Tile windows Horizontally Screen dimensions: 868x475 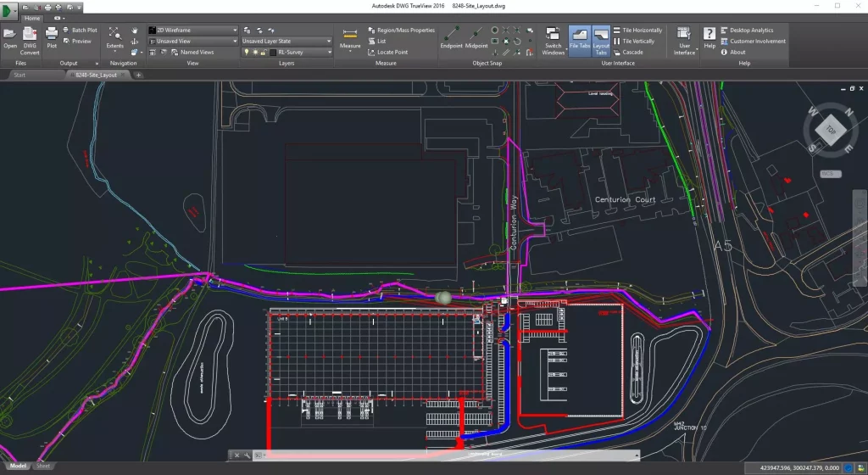tap(637, 31)
